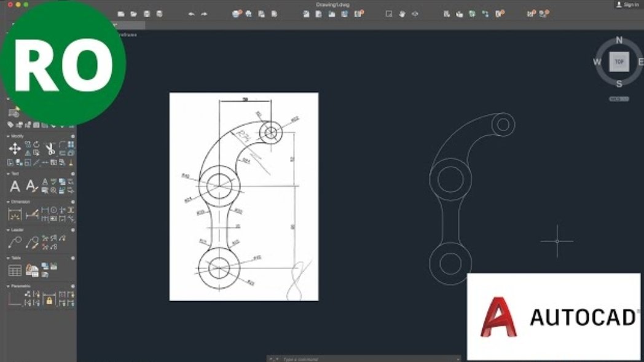Click the Plot icon in top toolbar

point(249,14)
